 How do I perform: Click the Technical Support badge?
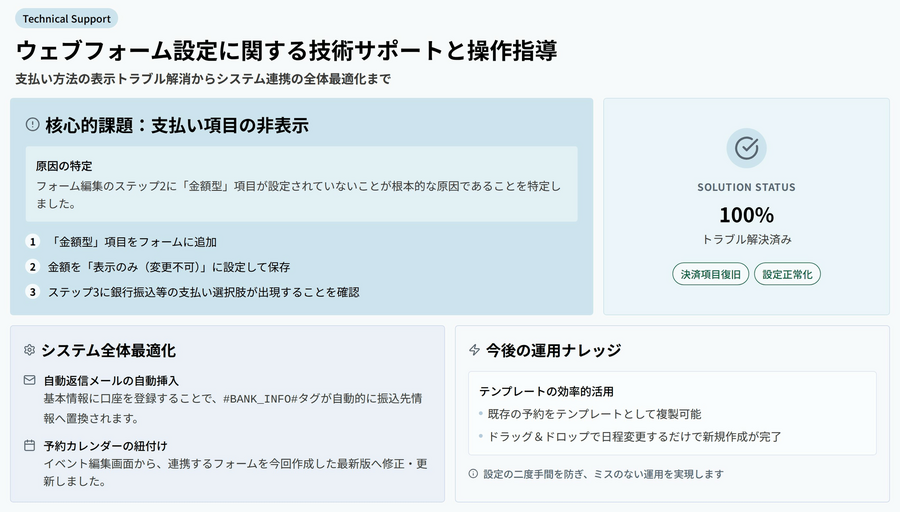coord(66,18)
